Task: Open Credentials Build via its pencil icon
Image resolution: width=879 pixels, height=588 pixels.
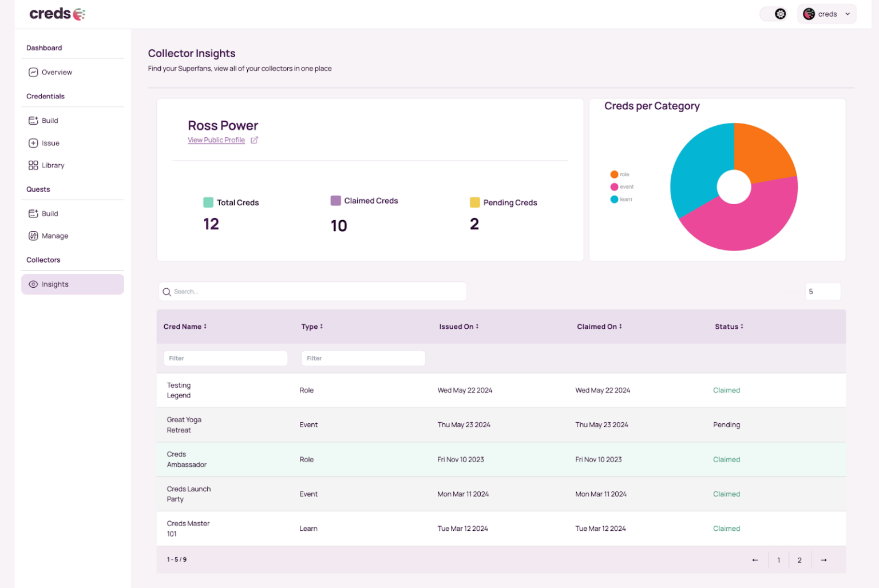Action: [34, 120]
